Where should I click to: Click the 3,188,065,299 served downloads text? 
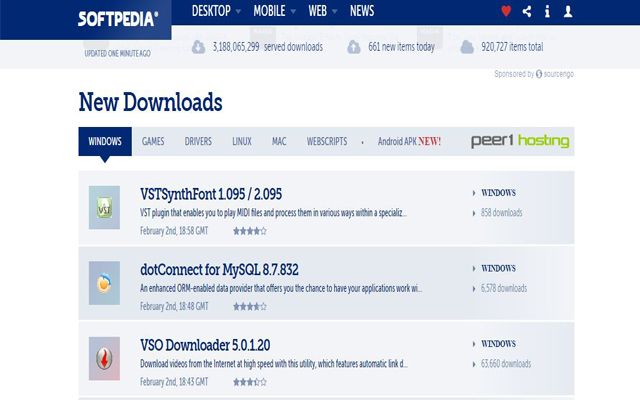268,47
